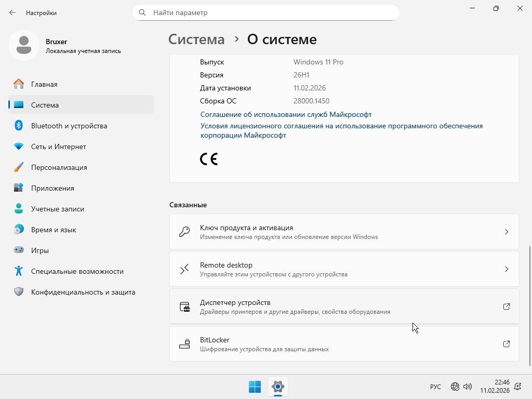Select Bluetooth и устройства menu item

pos(81,126)
